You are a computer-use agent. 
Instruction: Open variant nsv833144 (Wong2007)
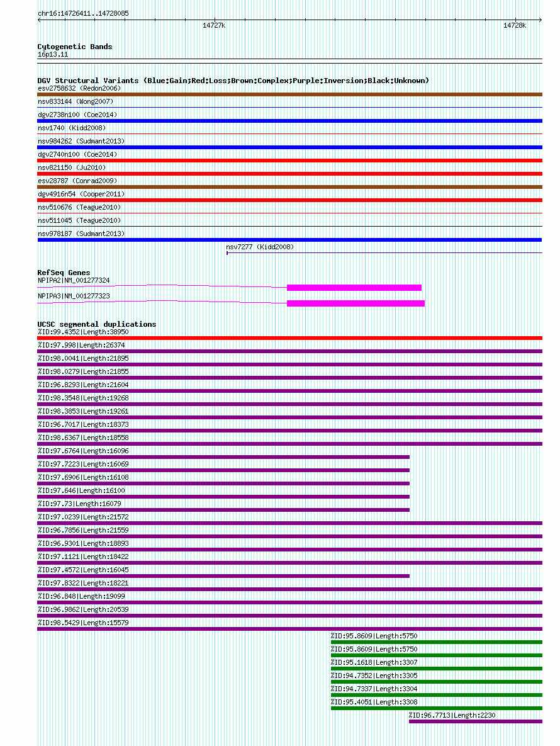(x=76, y=101)
